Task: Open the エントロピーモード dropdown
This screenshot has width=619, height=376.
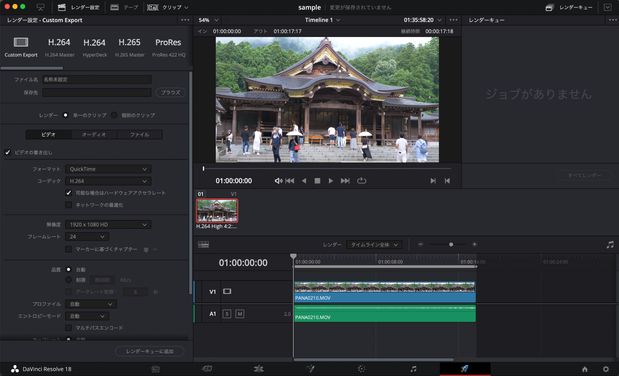Action: [87, 316]
